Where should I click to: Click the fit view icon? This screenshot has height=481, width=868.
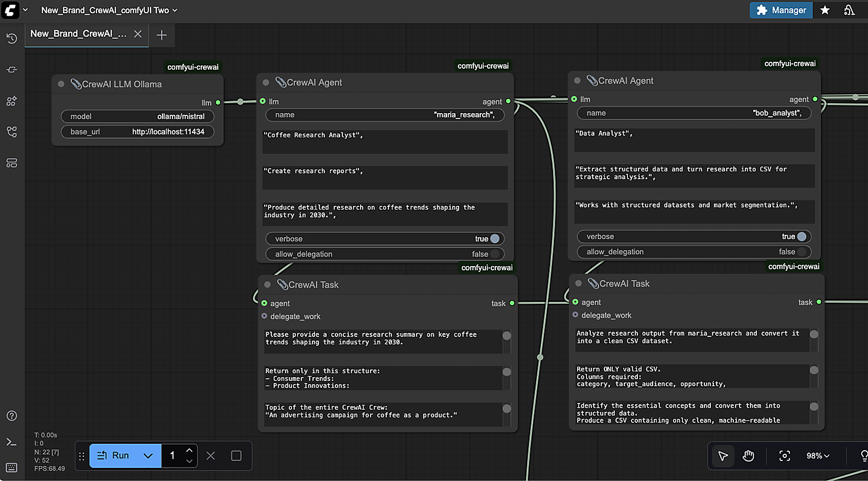[784, 456]
